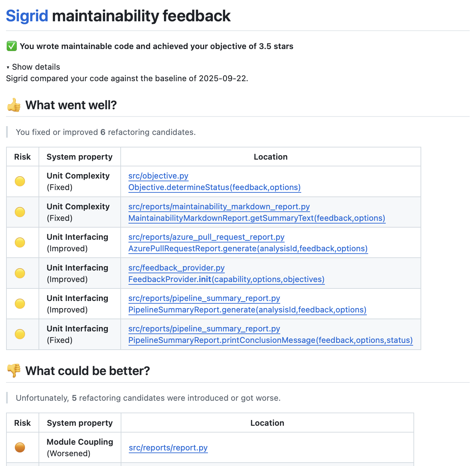Open AzurePullRequestReport.generate method link

tap(248, 249)
